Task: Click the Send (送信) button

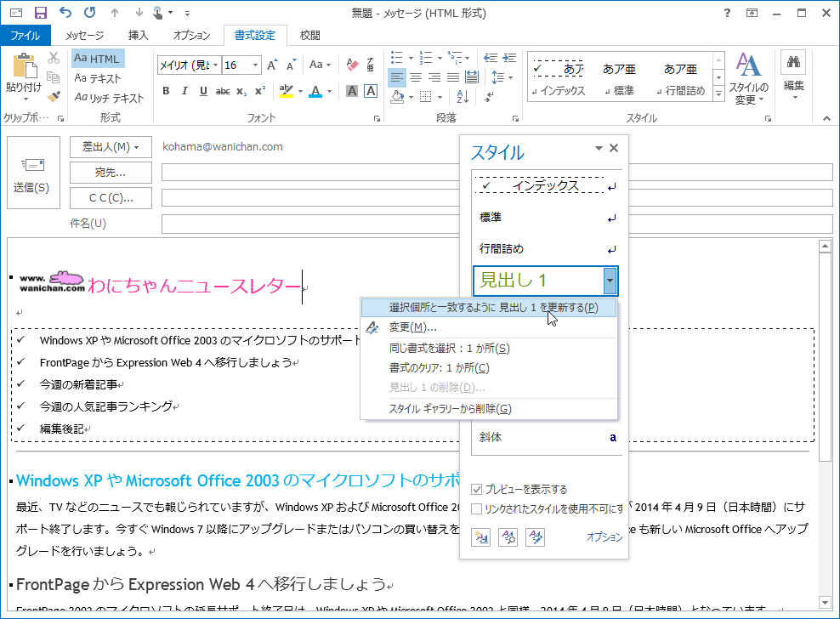Action: (x=32, y=172)
